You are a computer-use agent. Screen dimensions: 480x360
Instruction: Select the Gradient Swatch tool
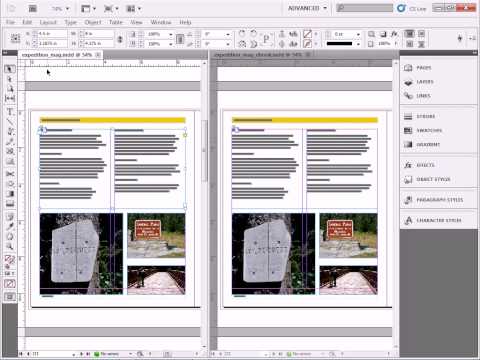(x=10, y=194)
